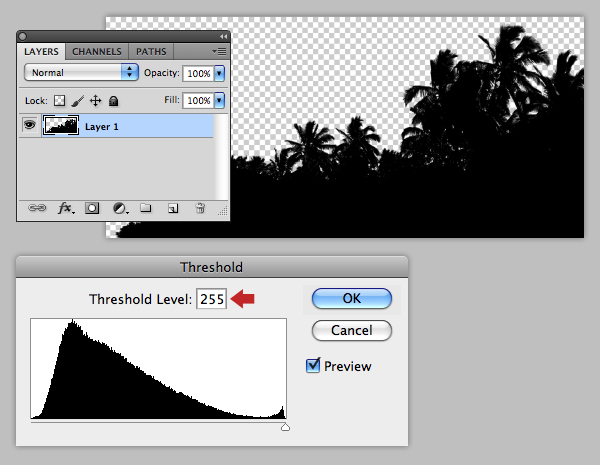The height and width of the screenshot is (465, 600).
Task: Lock transparent pixels
Action: click(x=59, y=101)
